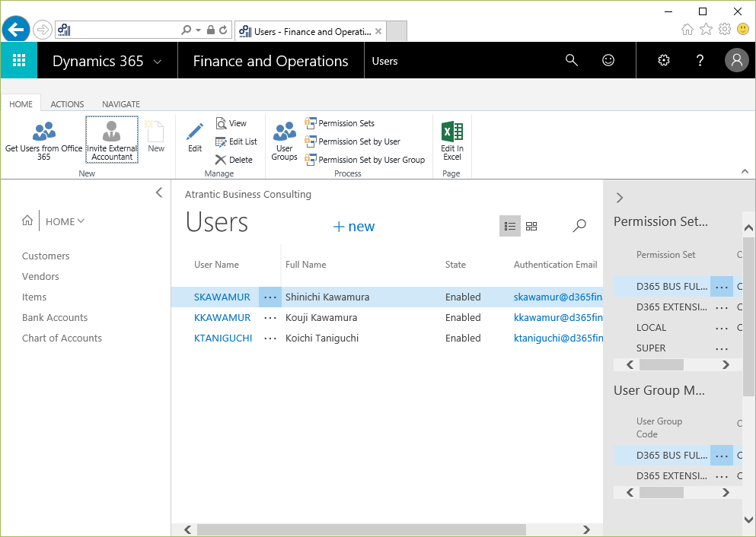Click the Edit pencil icon
Screen dimensions: 756x537
coord(195,132)
